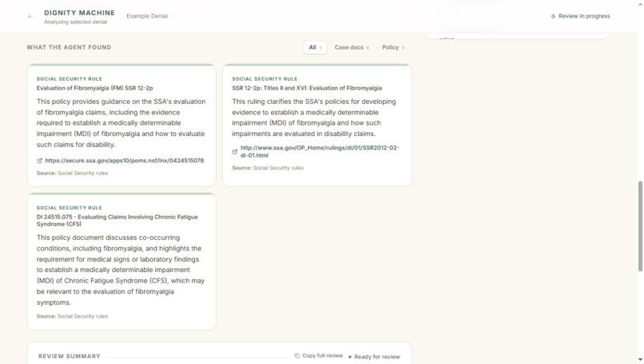Screen dimensions: 644x364
Task: Click external link icon next to secure.ssa.gov URL
Action: (x=39, y=161)
